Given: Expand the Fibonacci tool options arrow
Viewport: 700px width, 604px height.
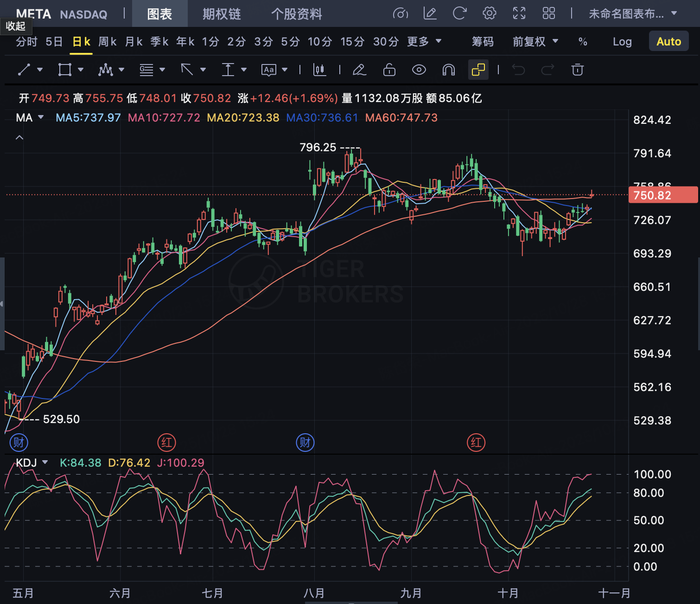Looking at the screenshot, I should 162,70.
